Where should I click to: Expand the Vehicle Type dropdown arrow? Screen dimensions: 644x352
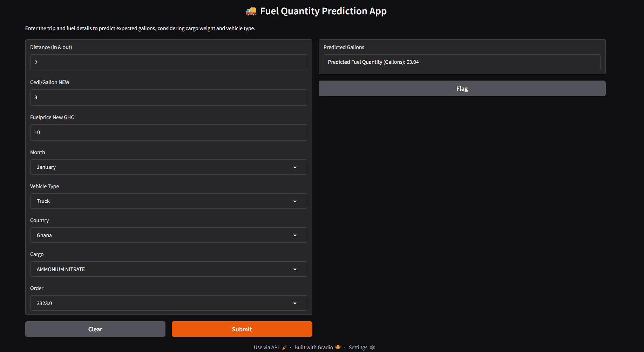pos(295,201)
